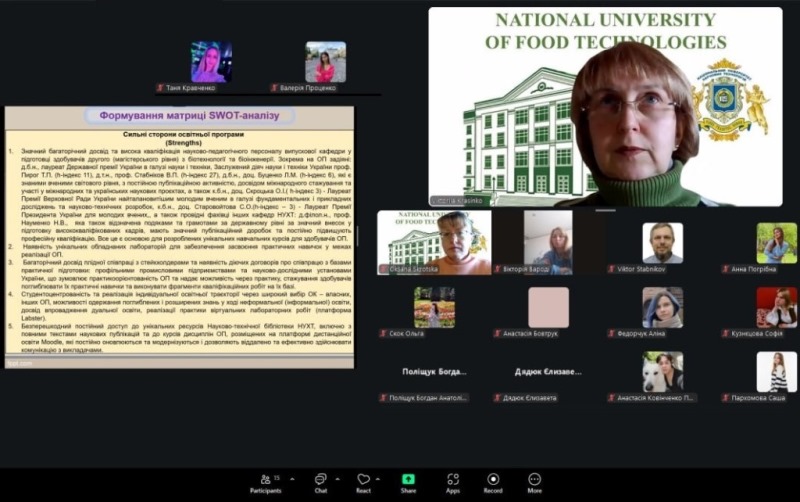Select Федорчук Аліна's profile photo

(662, 307)
